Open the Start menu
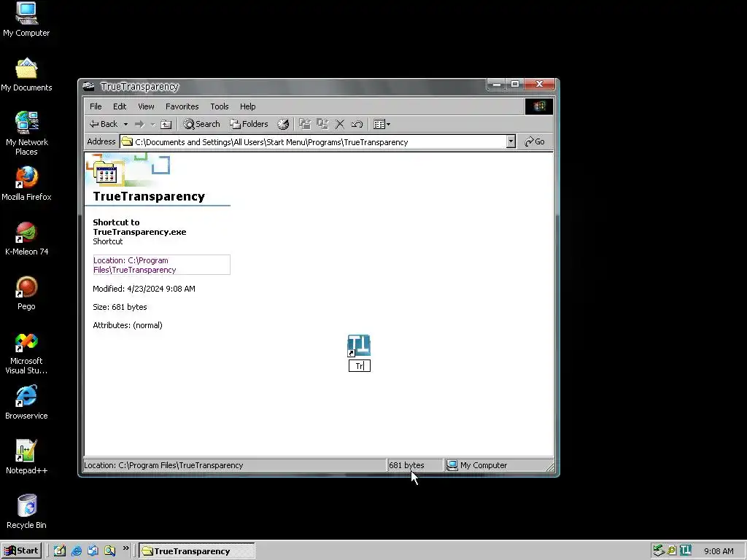 pyautogui.click(x=22, y=551)
